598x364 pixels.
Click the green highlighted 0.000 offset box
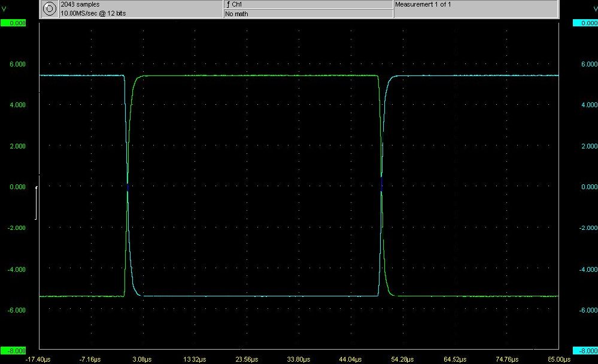13,23
